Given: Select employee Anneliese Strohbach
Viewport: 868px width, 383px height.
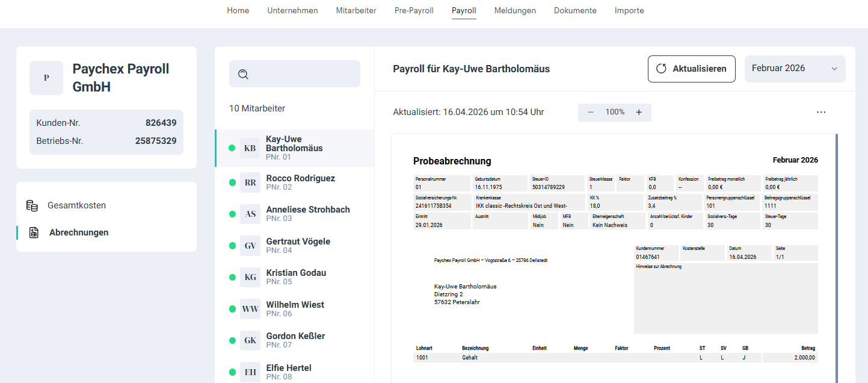Looking at the screenshot, I should pos(307,214).
